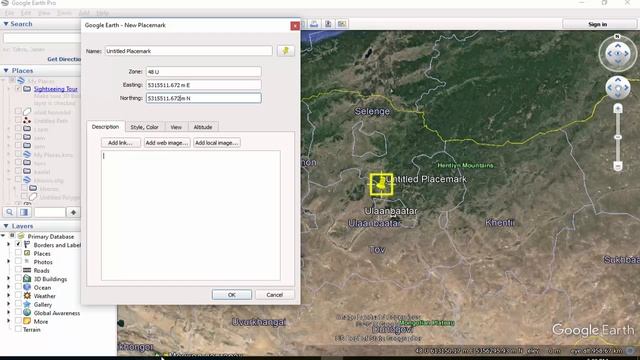Click in the Northing input field
This screenshot has height=360, width=640.
tap(203, 98)
